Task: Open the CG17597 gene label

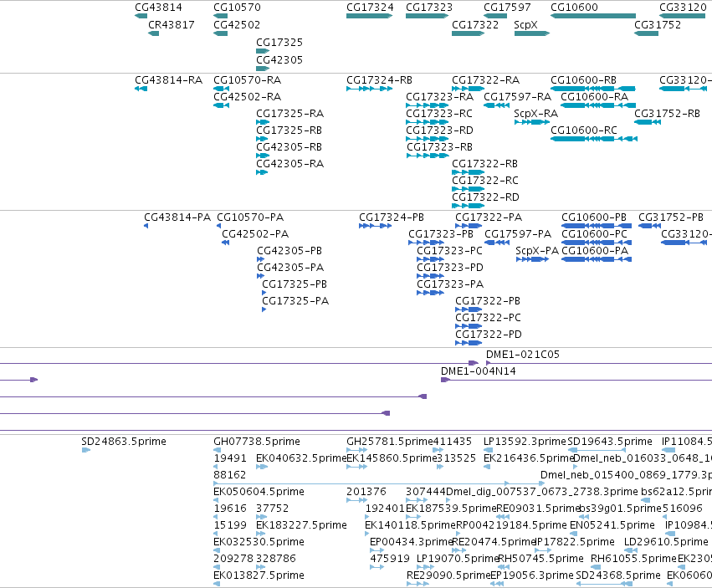Action: point(507,8)
